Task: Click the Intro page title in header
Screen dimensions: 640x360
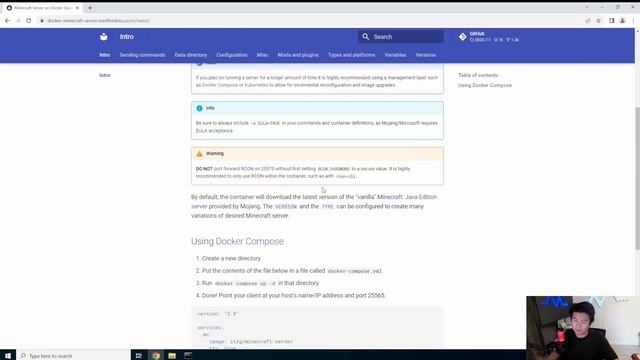Action: pos(127,37)
